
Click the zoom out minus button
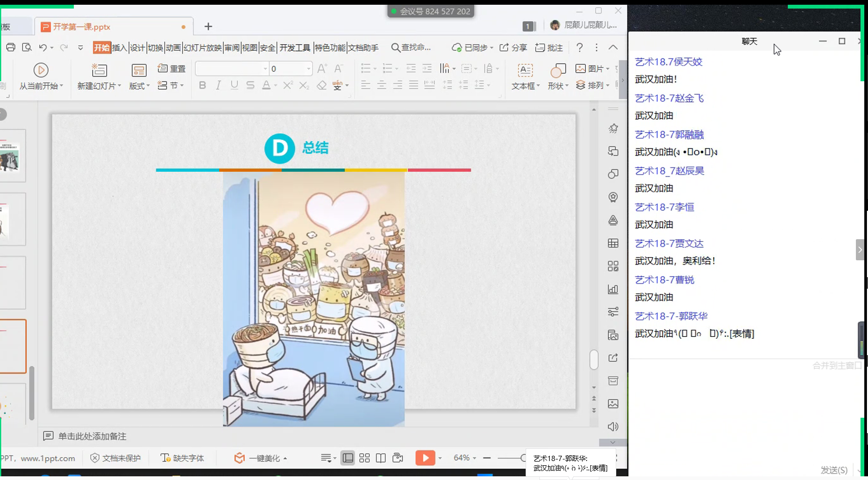click(487, 458)
